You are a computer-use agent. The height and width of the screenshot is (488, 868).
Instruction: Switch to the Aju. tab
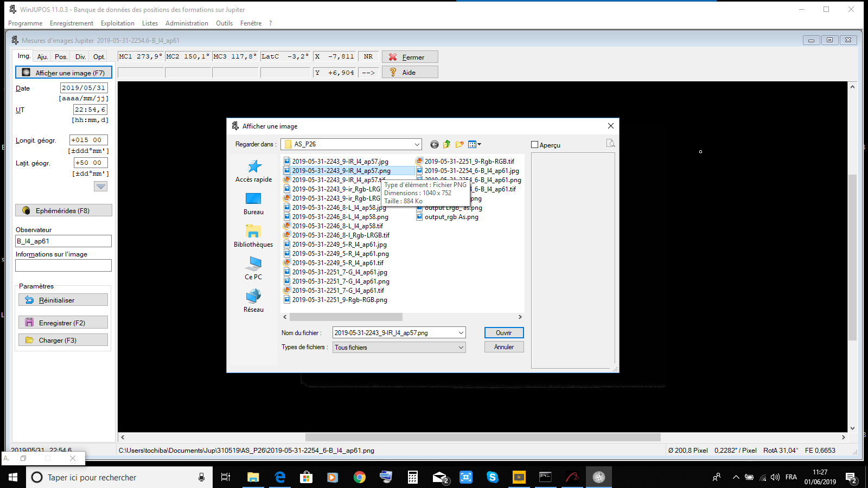[42, 57]
